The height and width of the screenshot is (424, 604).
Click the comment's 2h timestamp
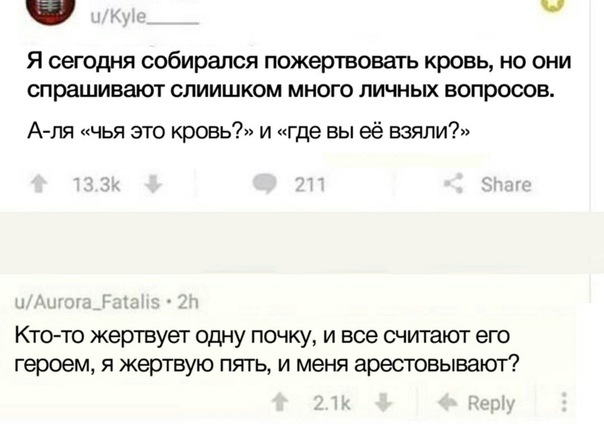click(188, 302)
